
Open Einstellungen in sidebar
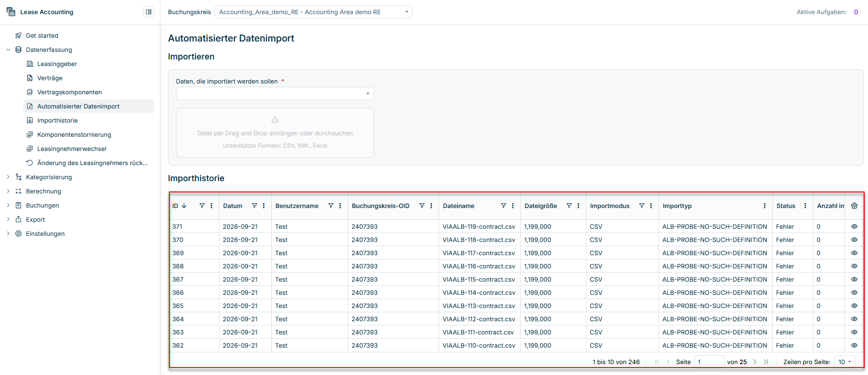(45, 233)
